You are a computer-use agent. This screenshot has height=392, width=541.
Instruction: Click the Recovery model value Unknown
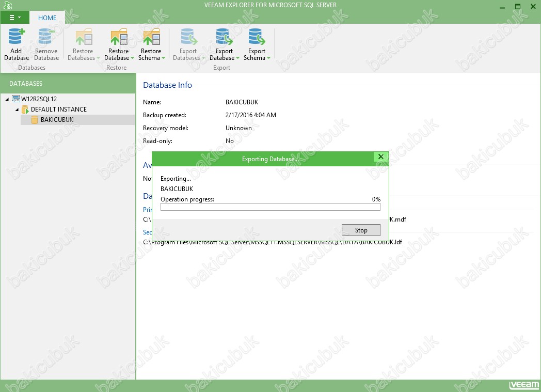tap(239, 128)
